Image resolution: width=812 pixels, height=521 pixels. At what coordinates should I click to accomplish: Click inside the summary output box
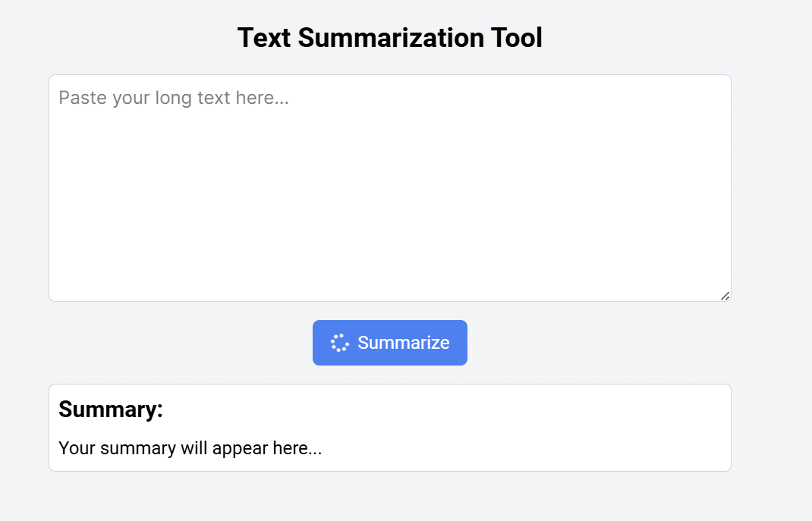(x=390, y=428)
